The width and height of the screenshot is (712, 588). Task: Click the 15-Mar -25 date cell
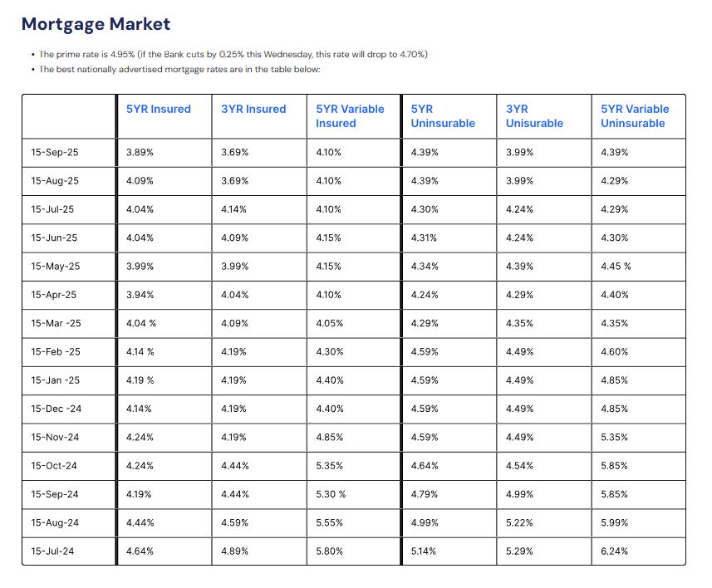click(x=56, y=323)
